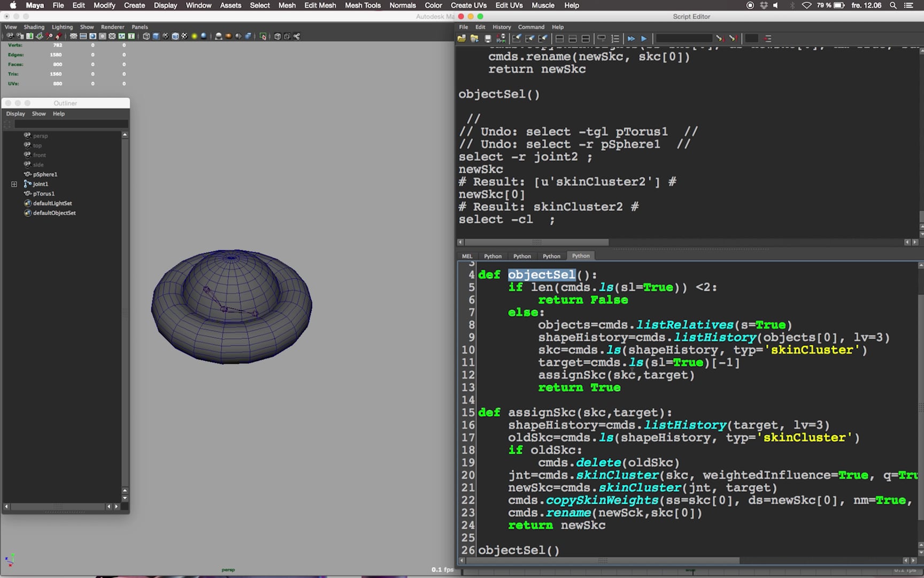Clear the Script Editor history output
924x578 pixels.
(517, 38)
